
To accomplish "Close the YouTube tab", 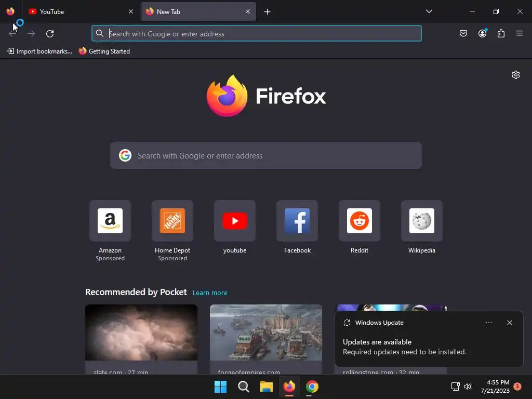I will click(130, 11).
